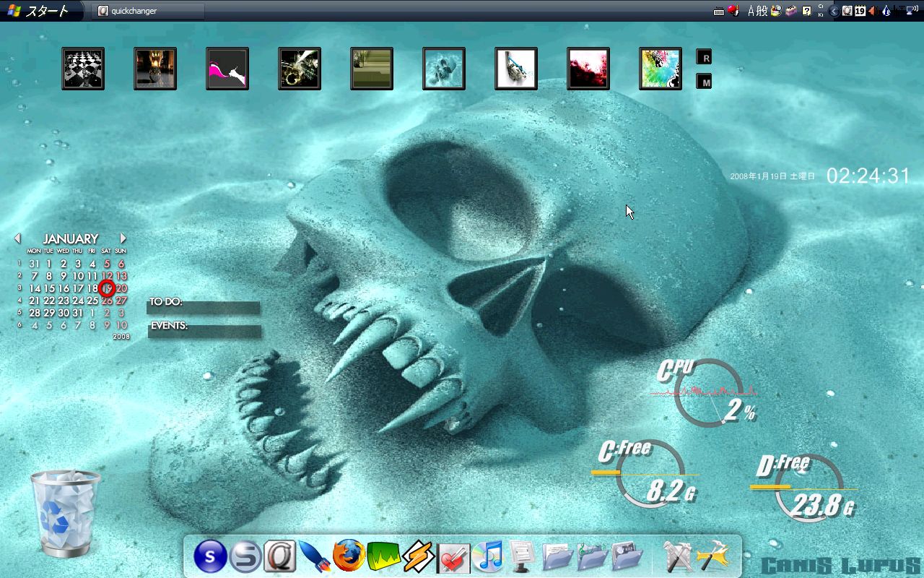This screenshot has height=578, width=924.
Task: Click the on-screen keyboard tray icon
Action: coord(718,11)
